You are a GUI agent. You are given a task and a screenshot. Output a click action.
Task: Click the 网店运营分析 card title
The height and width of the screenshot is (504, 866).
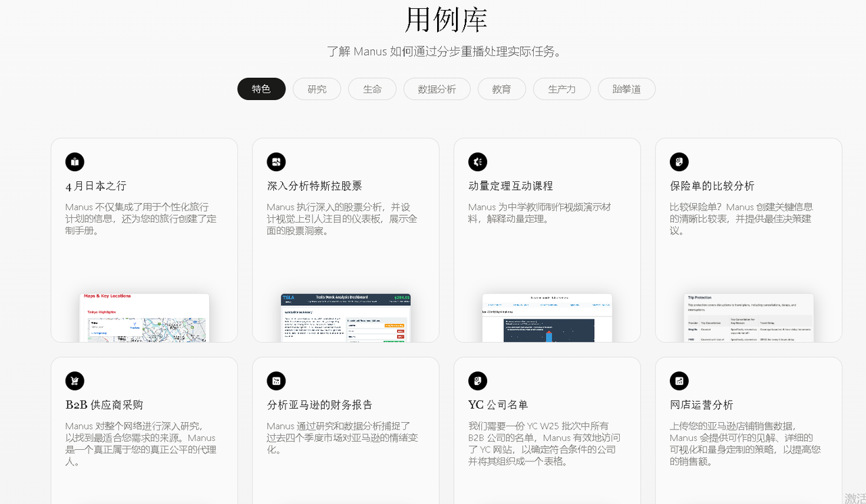701,405
